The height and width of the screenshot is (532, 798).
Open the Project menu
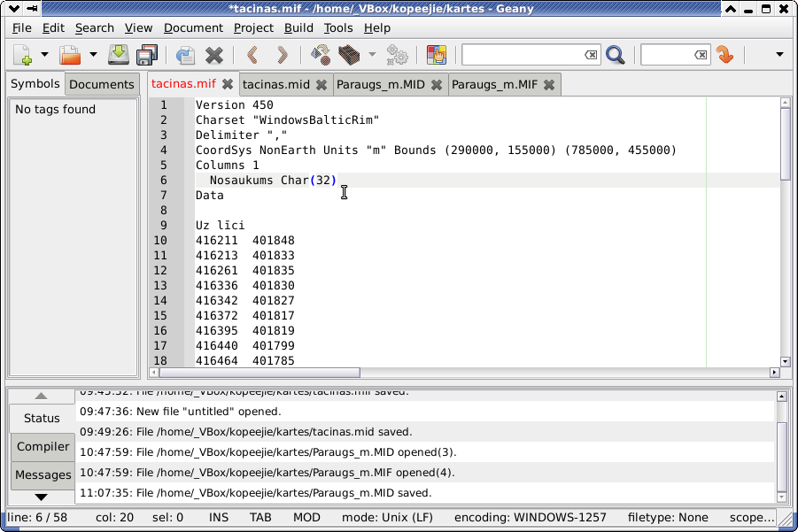coord(253,28)
